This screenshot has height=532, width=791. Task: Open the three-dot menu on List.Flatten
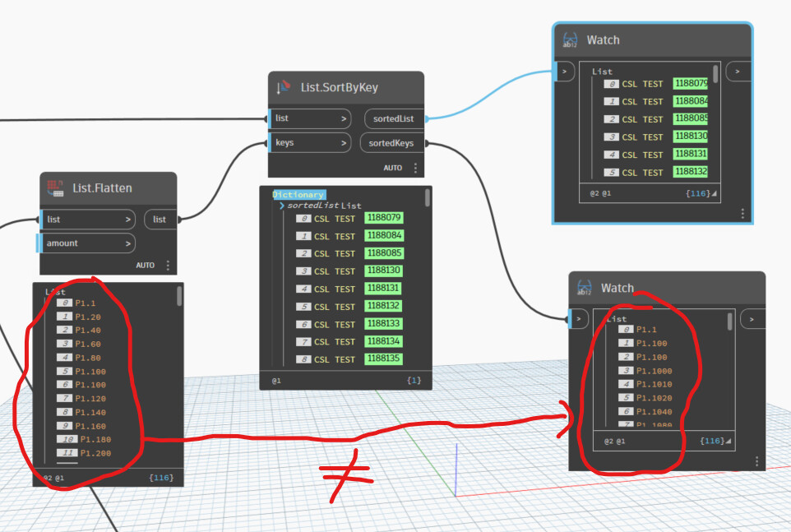pyautogui.click(x=168, y=265)
